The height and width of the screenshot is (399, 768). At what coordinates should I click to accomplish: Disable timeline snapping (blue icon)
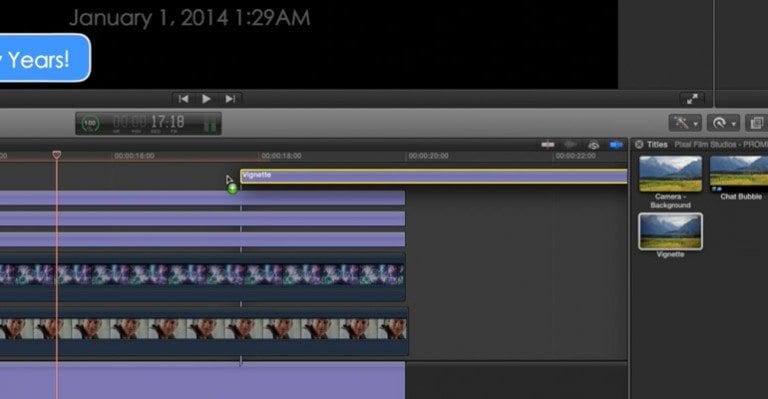616,144
